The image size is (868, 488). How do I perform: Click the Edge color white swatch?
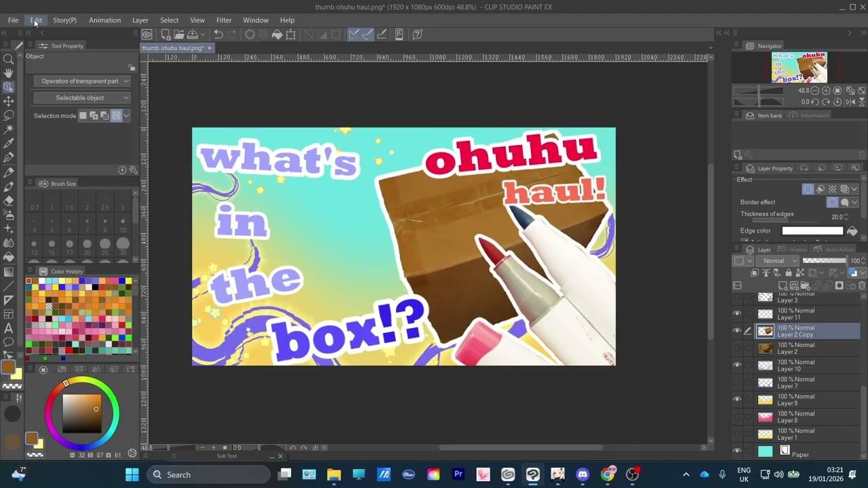coord(812,231)
